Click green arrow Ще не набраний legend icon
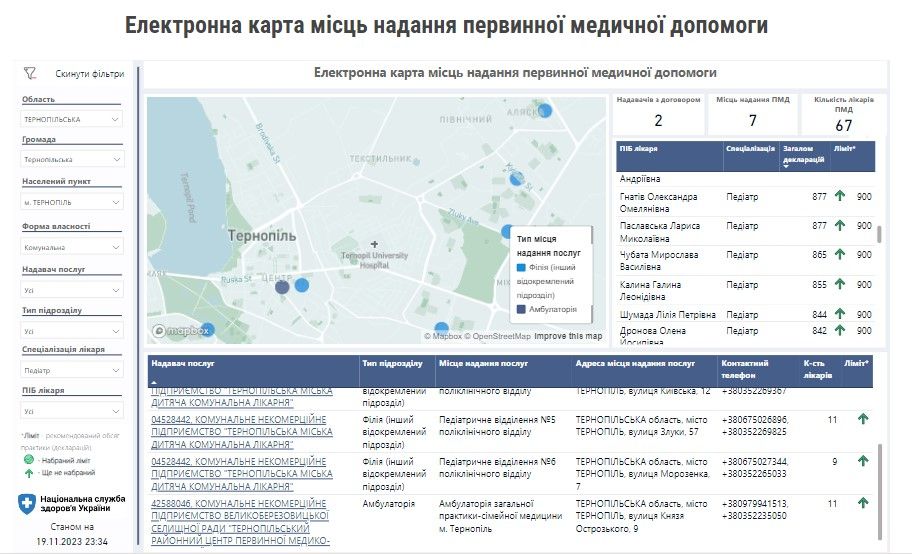Image resolution: width=912 pixels, height=554 pixels. coord(29,473)
